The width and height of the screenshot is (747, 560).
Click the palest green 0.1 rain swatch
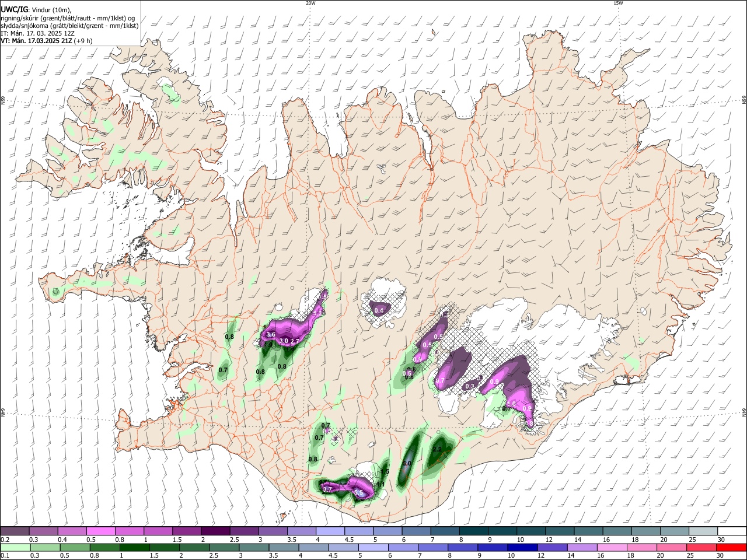click(15, 547)
